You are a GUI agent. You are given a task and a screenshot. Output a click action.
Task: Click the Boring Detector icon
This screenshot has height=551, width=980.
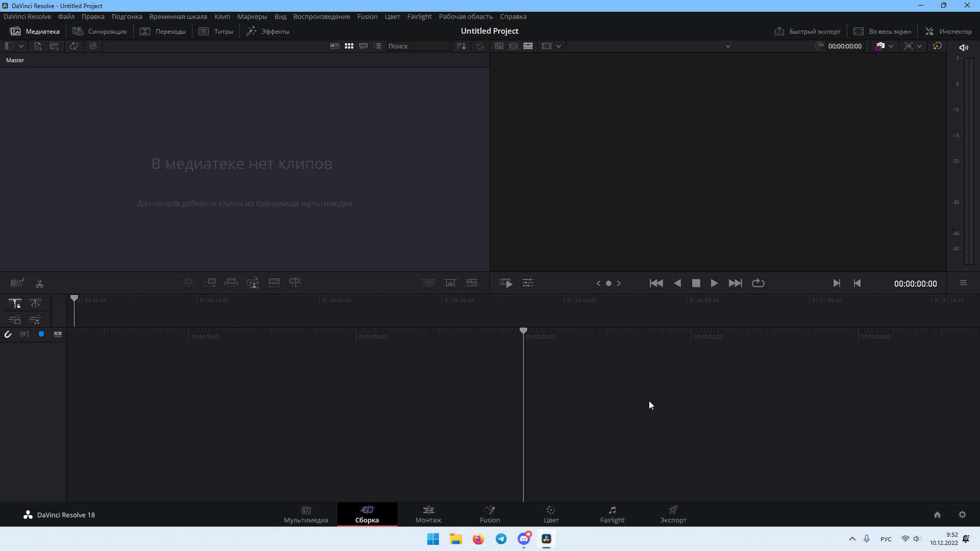[x=17, y=283]
